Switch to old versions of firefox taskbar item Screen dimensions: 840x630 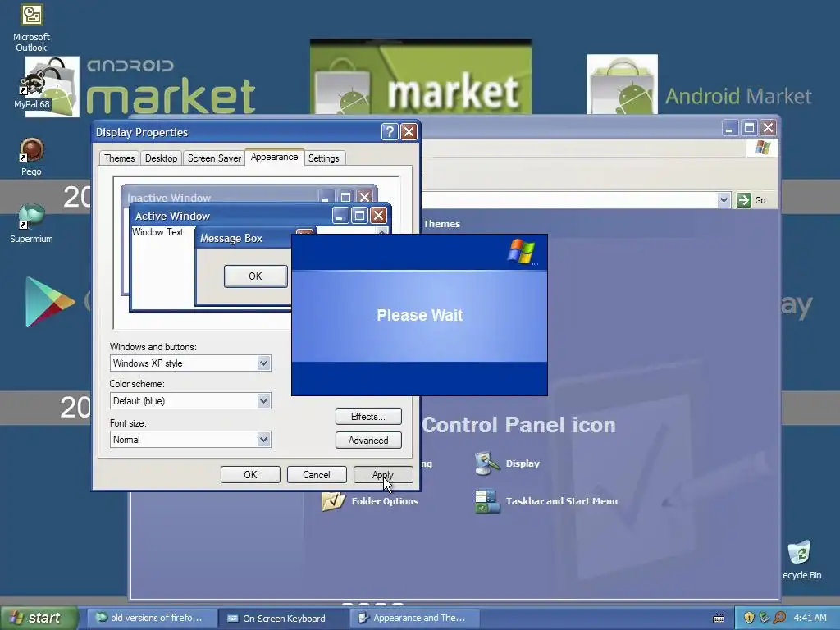click(x=153, y=618)
